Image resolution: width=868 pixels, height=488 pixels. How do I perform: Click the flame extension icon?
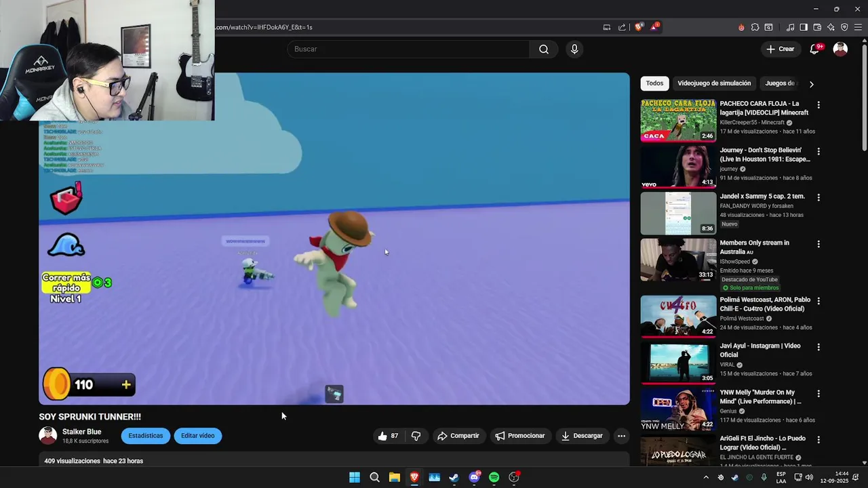click(x=741, y=27)
